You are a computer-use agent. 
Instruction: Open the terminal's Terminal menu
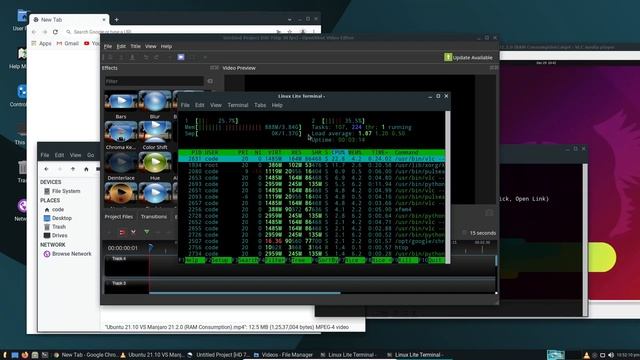tap(238, 105)
